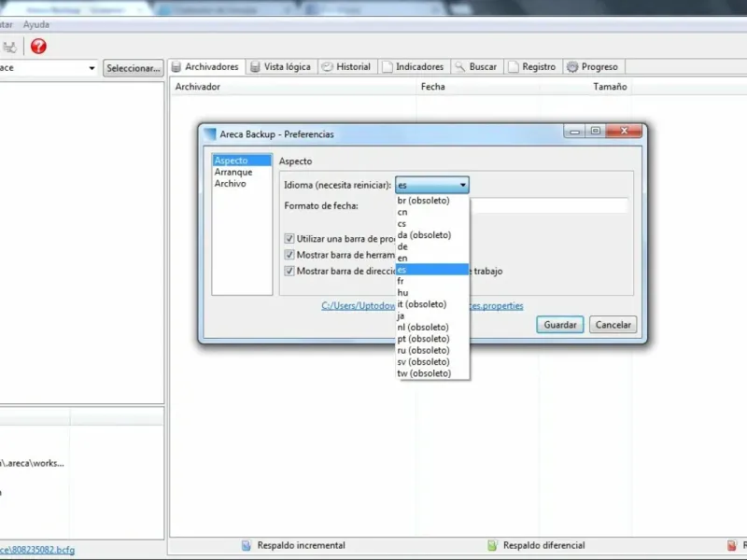Click the red help question mark icon
Image resolution: width=747 pixels, height=560 pixels.
[38, 46]
